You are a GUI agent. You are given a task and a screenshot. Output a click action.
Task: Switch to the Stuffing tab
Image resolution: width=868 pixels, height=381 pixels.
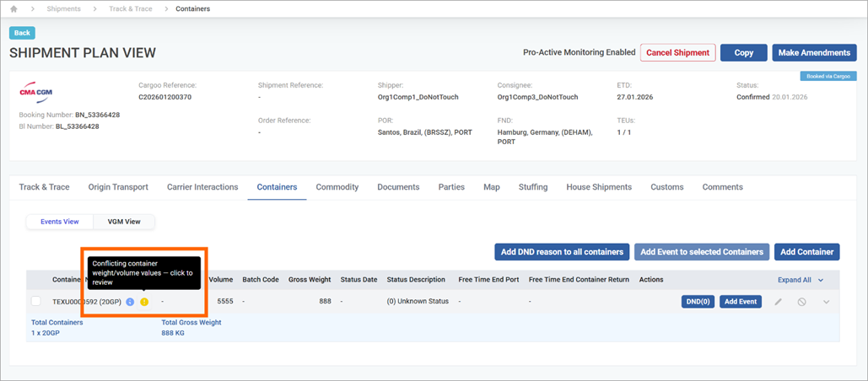[x=533, y=187]
